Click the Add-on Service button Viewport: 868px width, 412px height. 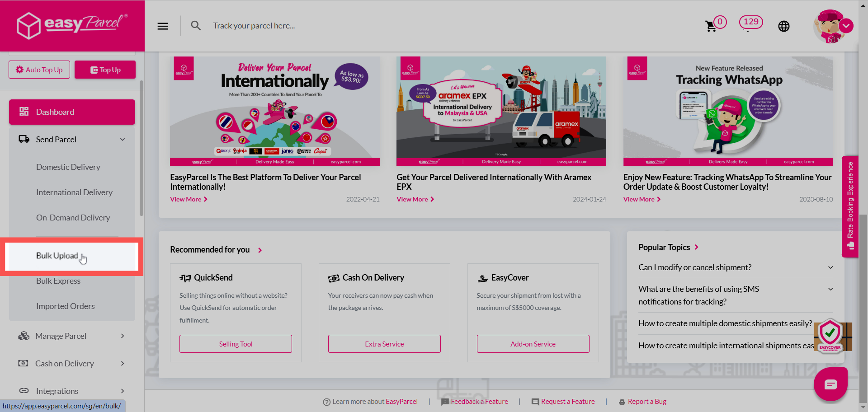tap(533, 344)
